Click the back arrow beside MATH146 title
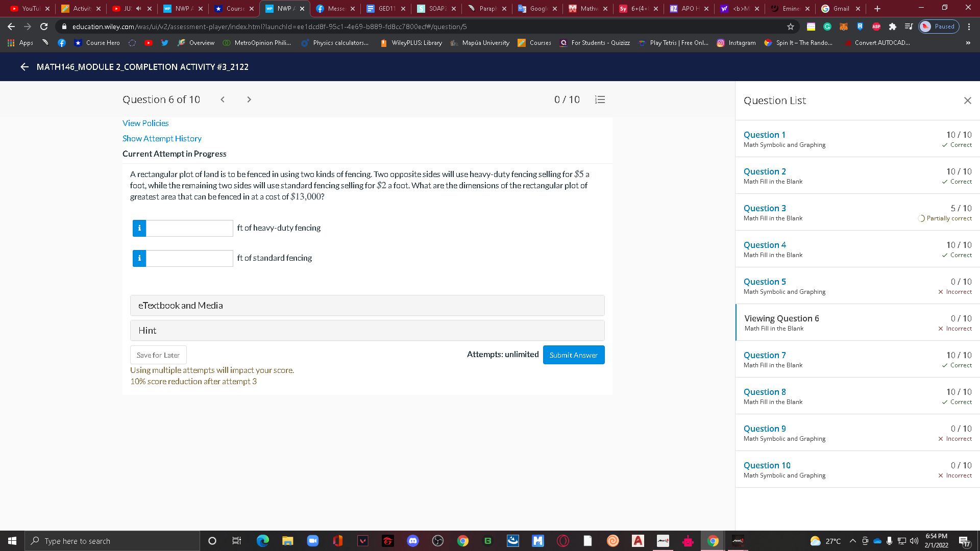 tap(24, 67)
